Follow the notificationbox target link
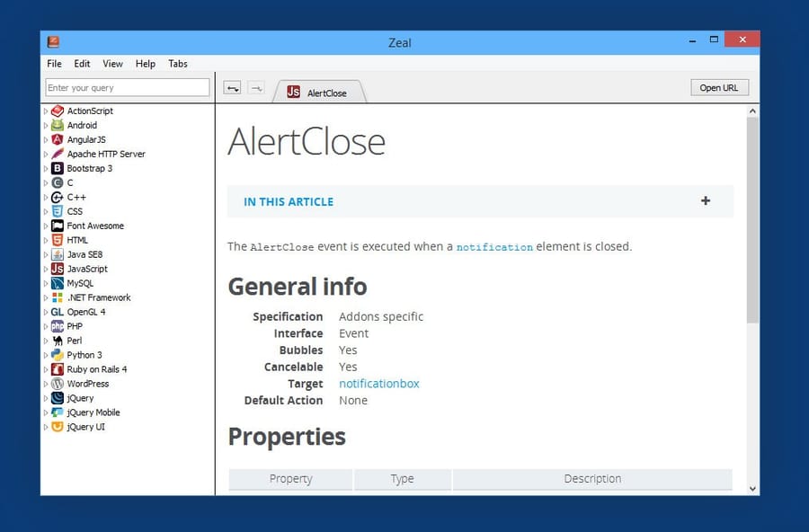Viewport: 809px width, 532px height. pyautogui.click(x=378, y=384)
